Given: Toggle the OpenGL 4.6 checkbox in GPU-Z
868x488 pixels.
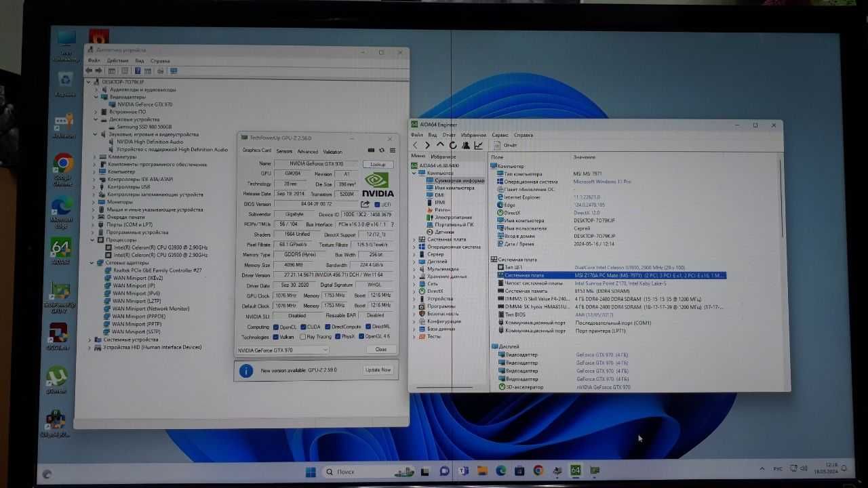Looking at the screenshot, I should coord(360,337).
